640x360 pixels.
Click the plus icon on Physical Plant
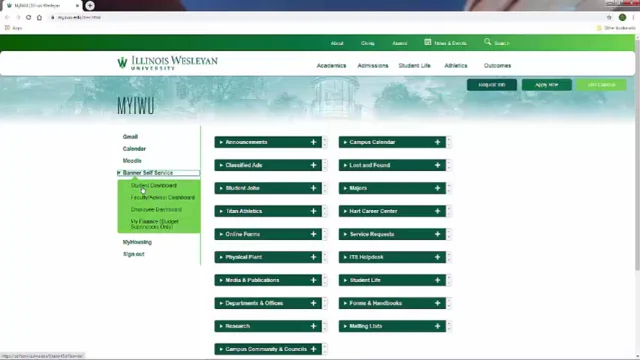pyautogui.click(x=313, y=257)
